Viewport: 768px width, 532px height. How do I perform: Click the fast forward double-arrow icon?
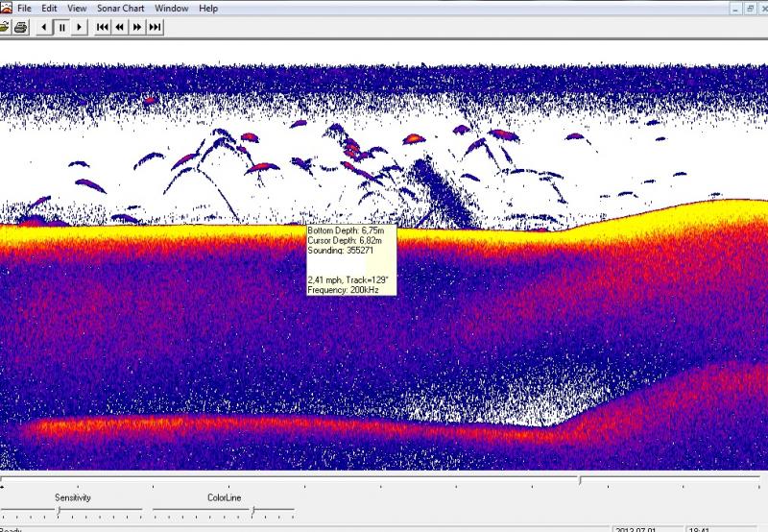point(137,27)
